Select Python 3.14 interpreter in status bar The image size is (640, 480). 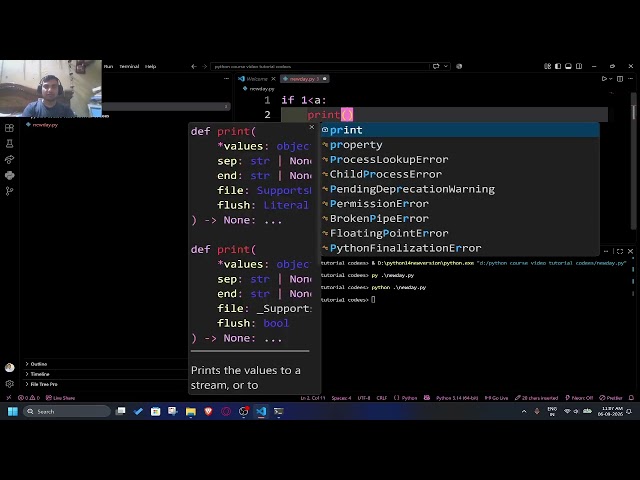click(457, 398)
